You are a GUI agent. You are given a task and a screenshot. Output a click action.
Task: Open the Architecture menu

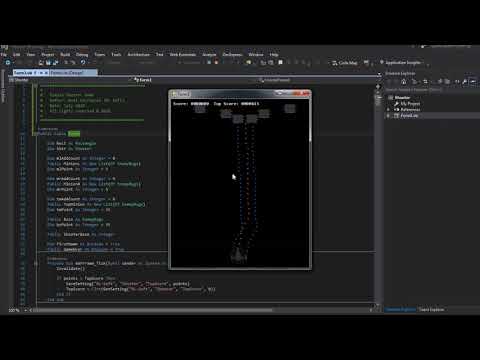coord(139,54)
